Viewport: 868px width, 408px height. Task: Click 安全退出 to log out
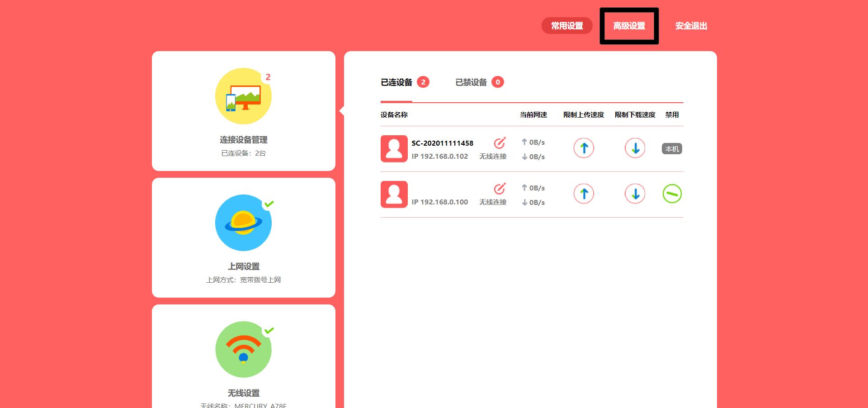[x=691, y=26]
